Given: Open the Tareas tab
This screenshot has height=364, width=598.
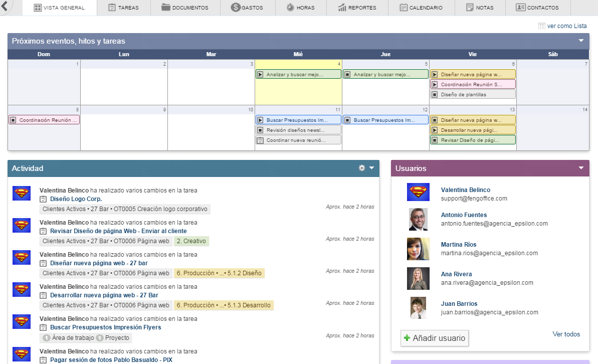Looking at the screenshot, I should [x=123, y=8].
